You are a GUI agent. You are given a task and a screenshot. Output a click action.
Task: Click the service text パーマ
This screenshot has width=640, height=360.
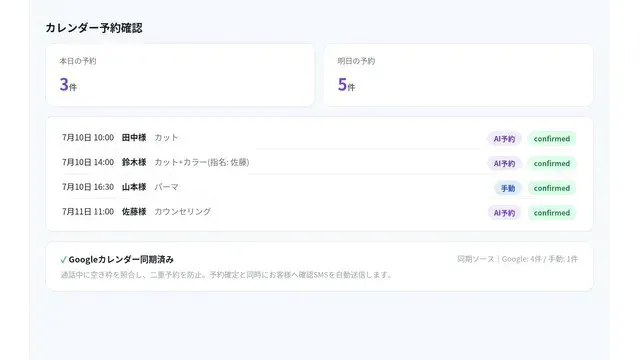pyautogui.click(x=166, y=187)
